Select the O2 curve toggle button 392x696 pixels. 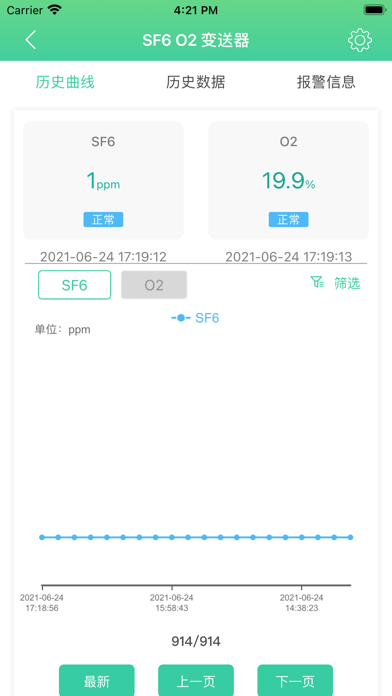pyautogui.click(x=154, y=285)
